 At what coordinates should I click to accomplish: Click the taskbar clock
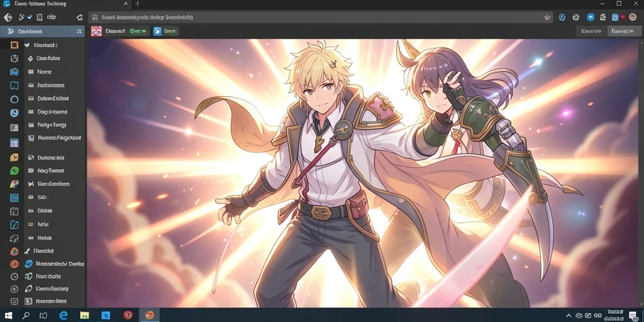615,315
